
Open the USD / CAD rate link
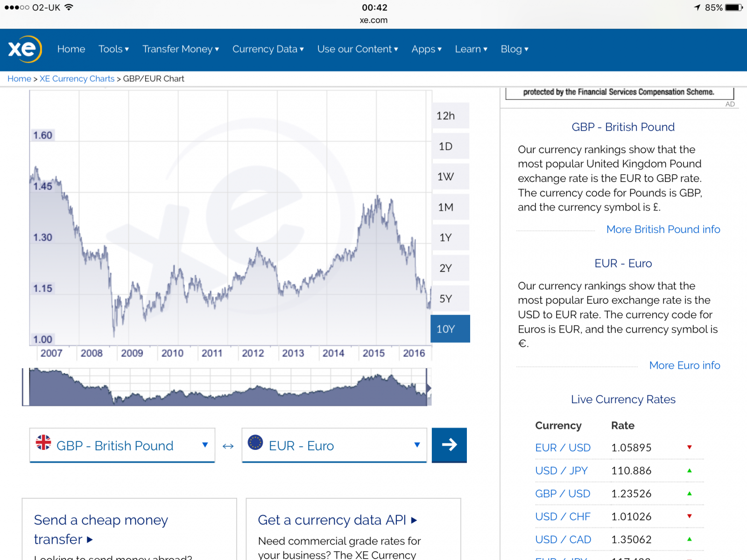click(x=563, y=539)
